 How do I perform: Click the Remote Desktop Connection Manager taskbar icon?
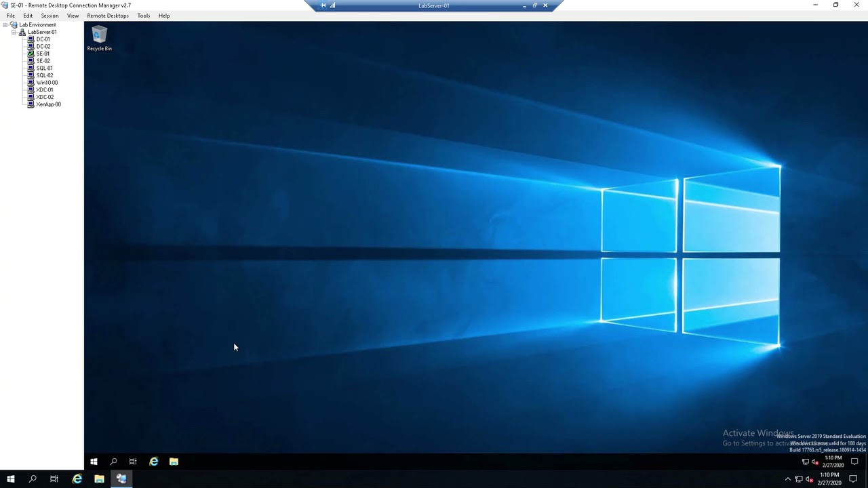[121, 479]
